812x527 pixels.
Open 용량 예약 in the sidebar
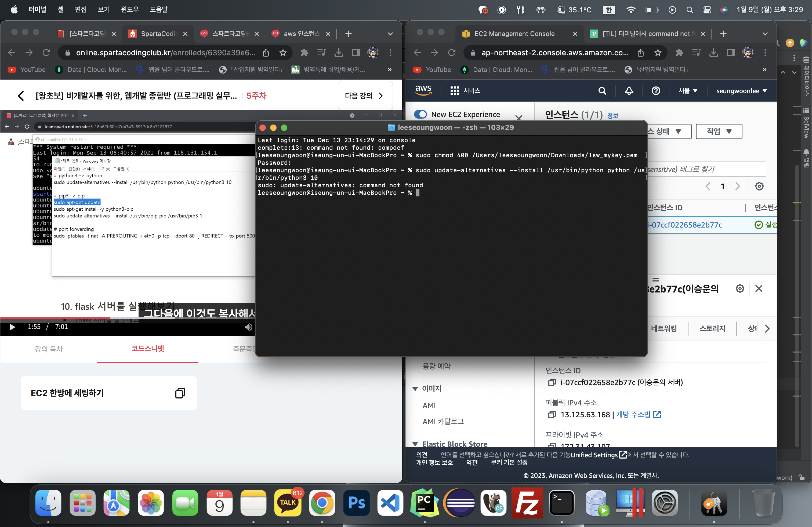click(436, 366)
